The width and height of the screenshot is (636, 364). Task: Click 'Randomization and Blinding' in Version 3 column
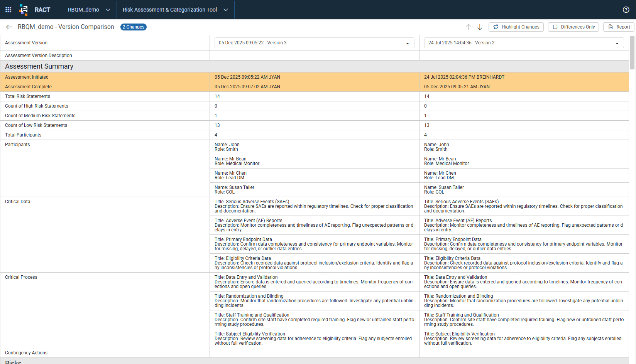click(315, 301)
